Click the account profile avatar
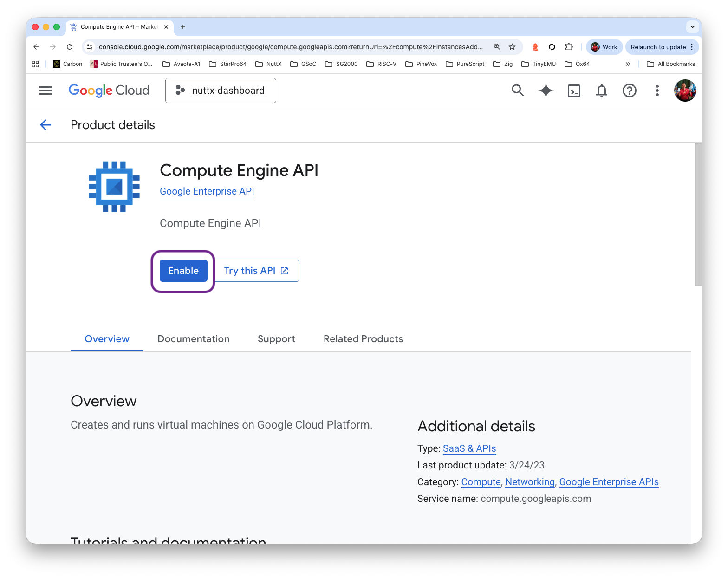 tap(685, 91)
